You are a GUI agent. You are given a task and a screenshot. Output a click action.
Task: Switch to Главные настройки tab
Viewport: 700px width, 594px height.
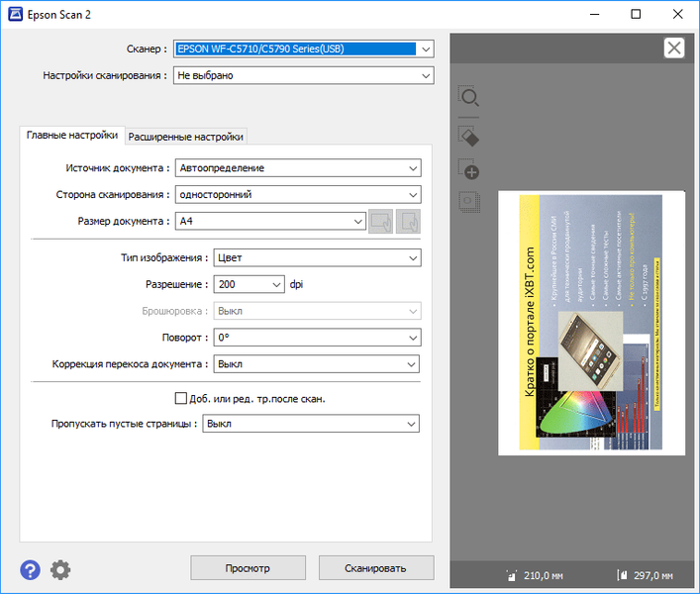72,136
